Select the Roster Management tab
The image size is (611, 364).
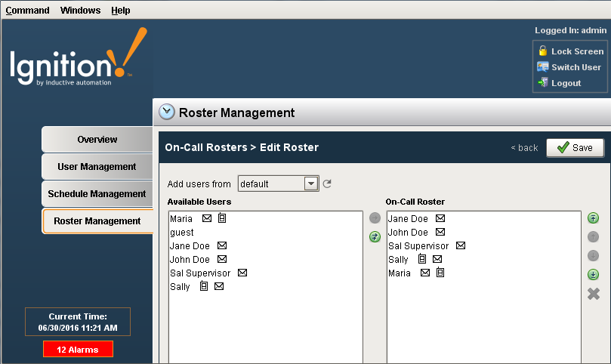pos(97,221)
